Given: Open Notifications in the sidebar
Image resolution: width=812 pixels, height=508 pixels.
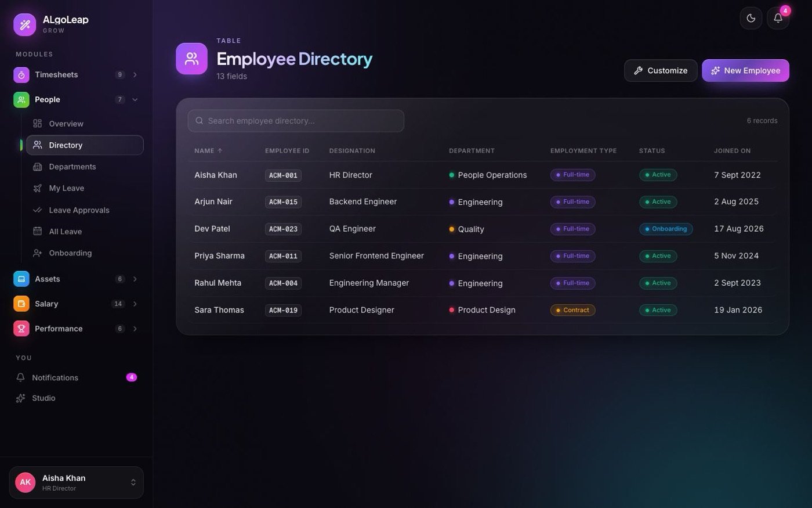Looking at the screenshot, I should tap(77, 377).
